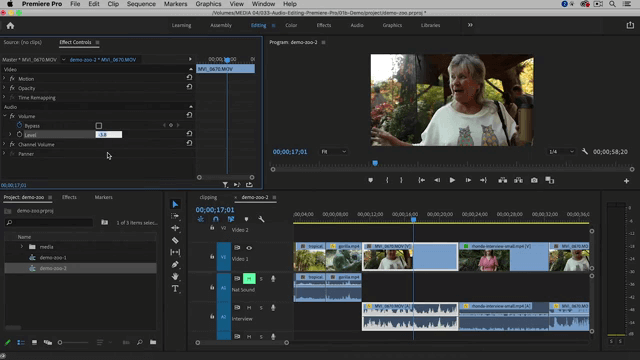Expand Channel Volume effect
The height and width of the screenshot is (360, 640).
point(4,144)
